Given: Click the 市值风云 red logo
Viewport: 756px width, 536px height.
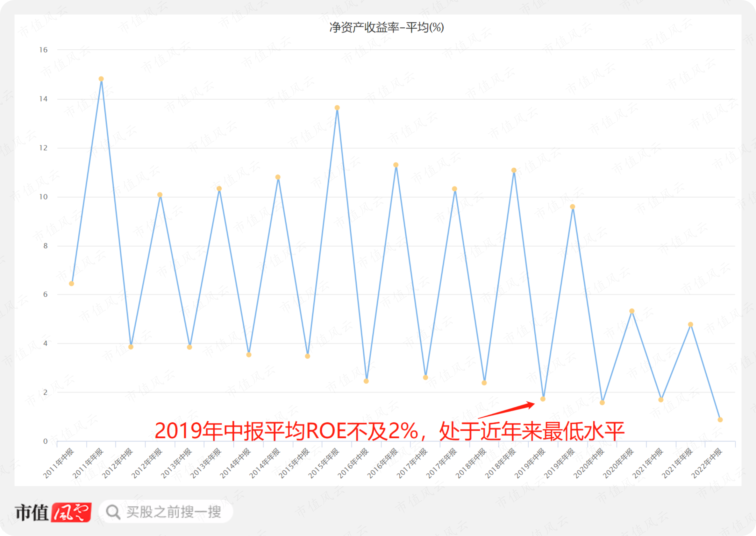Looking at the screenshot, I should 53,512.
